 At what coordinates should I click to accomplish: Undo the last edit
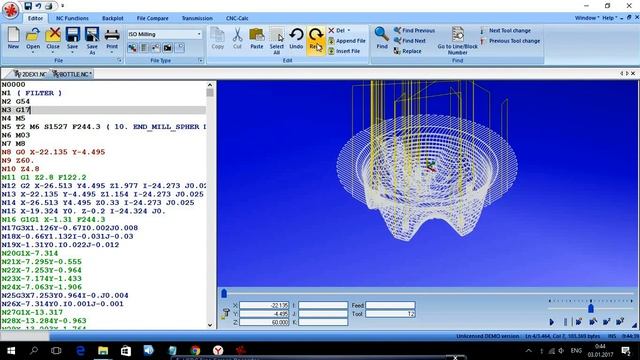(x=296, y=35)
